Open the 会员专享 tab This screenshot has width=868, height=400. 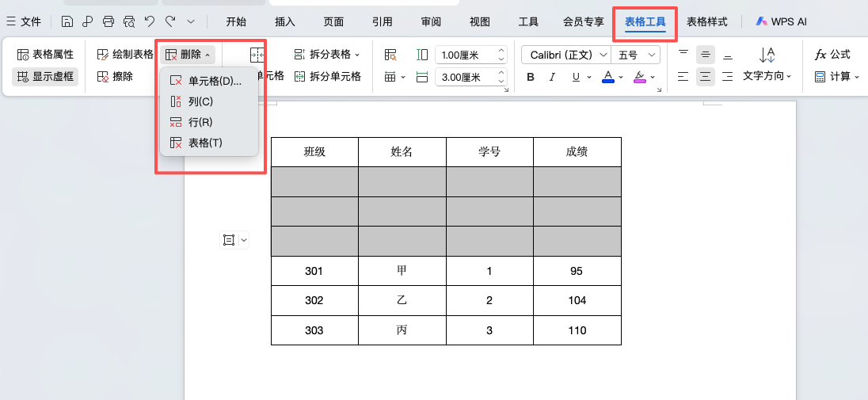[x=584, y=21]
